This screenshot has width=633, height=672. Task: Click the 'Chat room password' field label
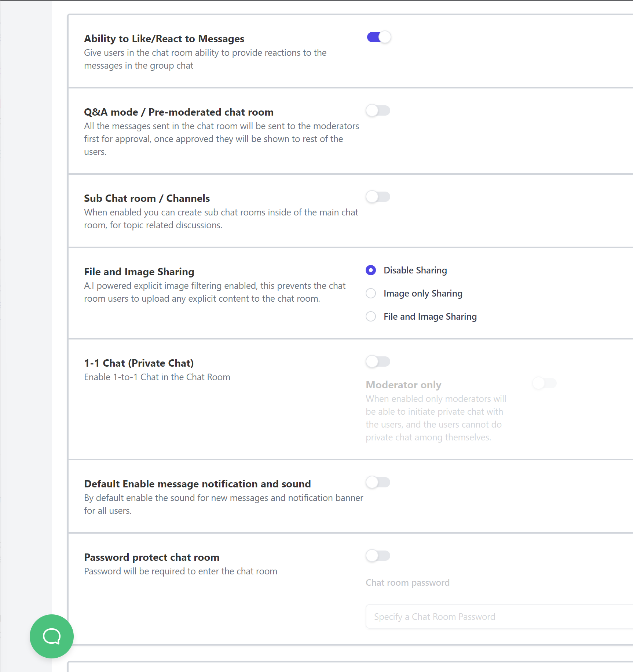pyautogui.click(x=407, y=582)
